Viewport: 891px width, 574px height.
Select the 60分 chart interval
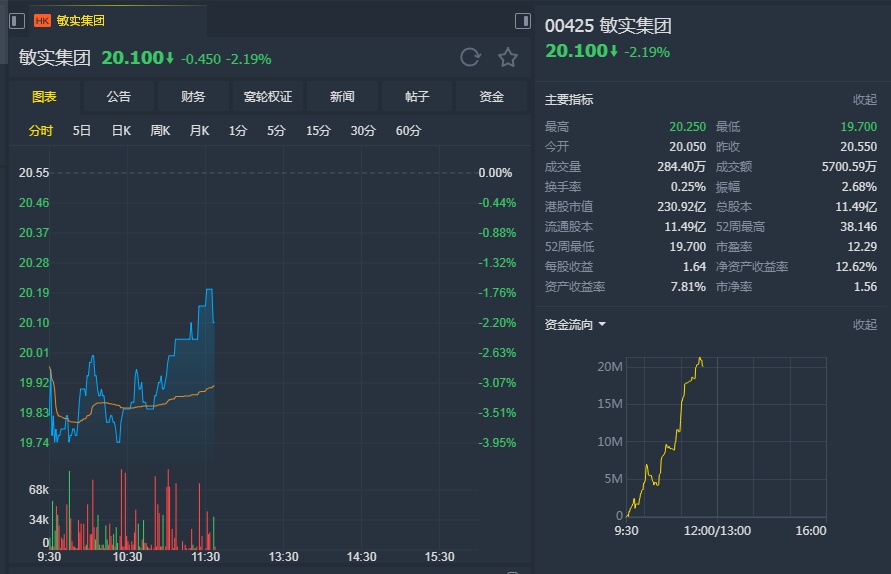coord(409,131)
